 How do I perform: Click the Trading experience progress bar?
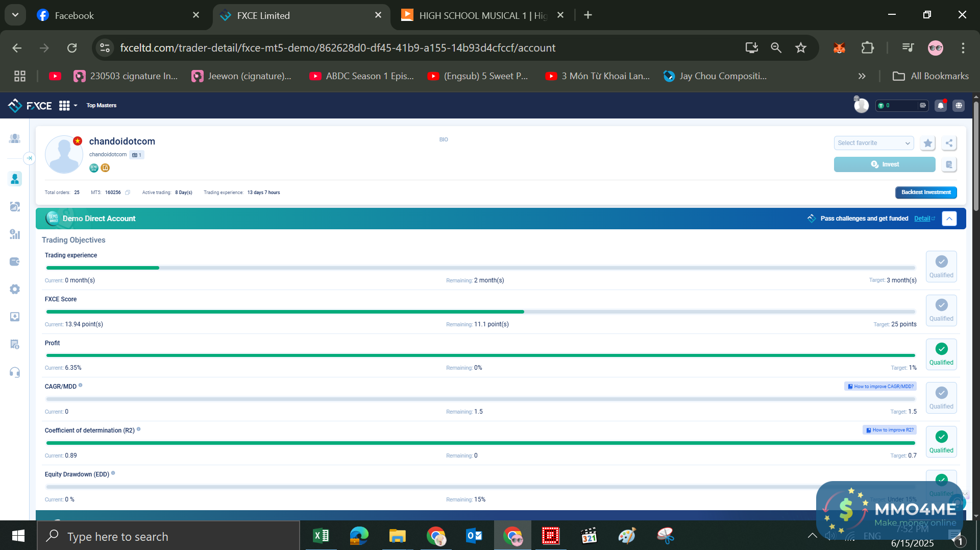pyautogui.click(x=481, y=268)
